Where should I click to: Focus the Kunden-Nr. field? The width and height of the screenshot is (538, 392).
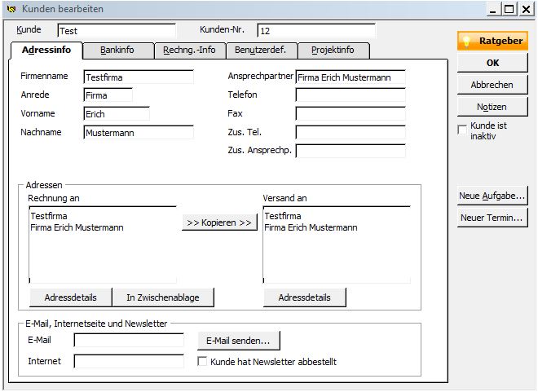(x=316, y=31)
